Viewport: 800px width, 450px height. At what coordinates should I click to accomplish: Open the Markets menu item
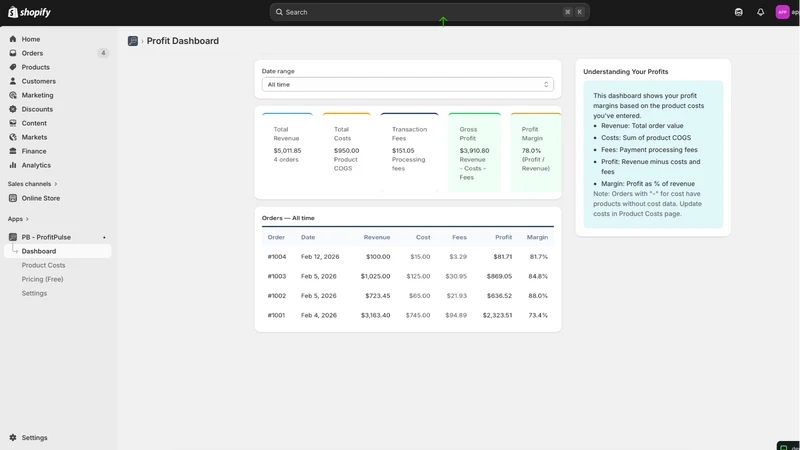[34, 137]
